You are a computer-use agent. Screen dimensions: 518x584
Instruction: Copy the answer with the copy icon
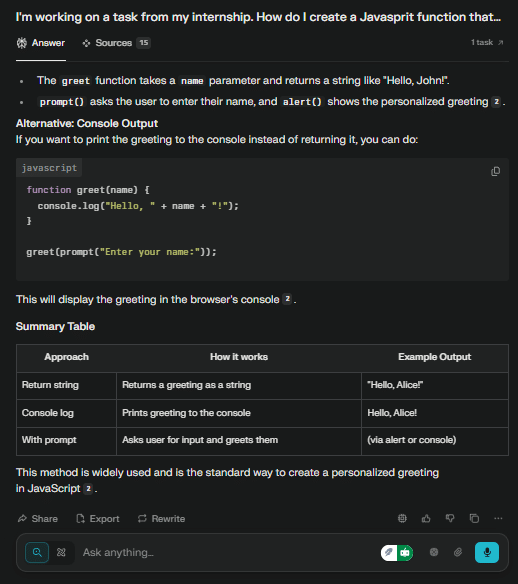point(474,518)
